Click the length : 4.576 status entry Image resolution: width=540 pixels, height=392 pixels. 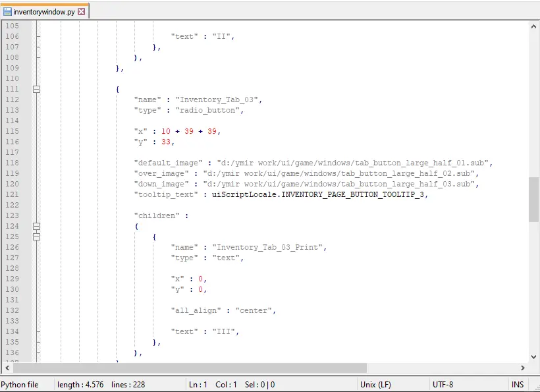tap(80, 384)
